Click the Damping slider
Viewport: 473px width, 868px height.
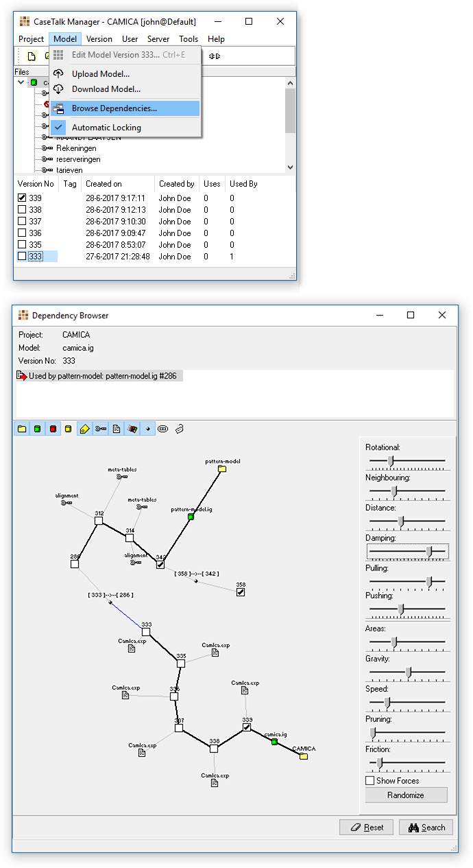pyautogui.click(x=407, y=552)
